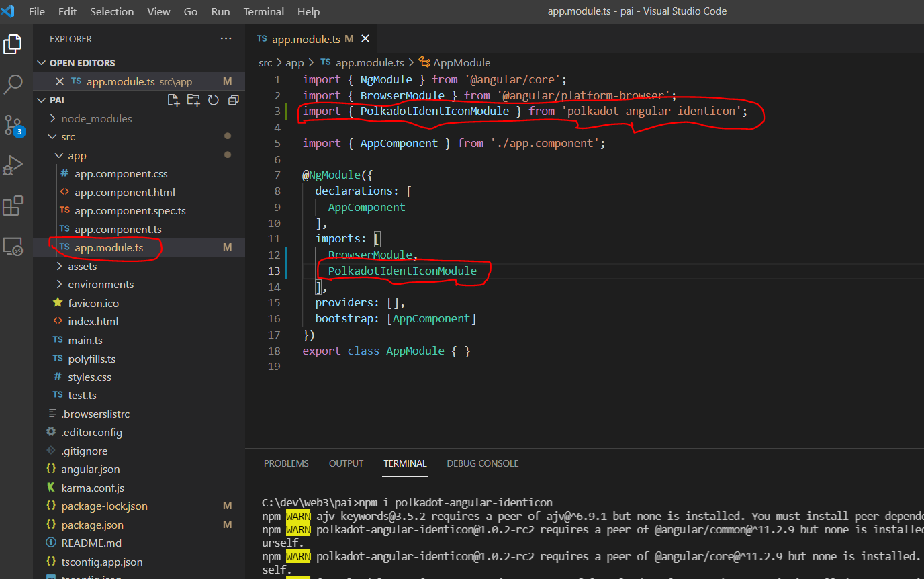Click the New Folder icon in PAI header
Viewport: 924px width, 579px height.
coord(193,100)
